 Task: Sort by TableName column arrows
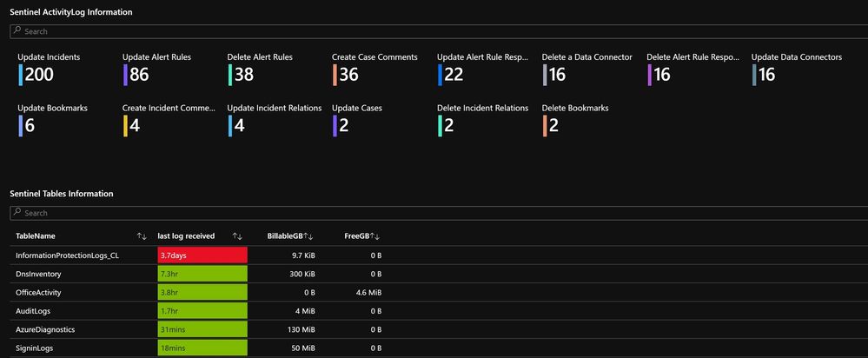click(x=142, y=236)
